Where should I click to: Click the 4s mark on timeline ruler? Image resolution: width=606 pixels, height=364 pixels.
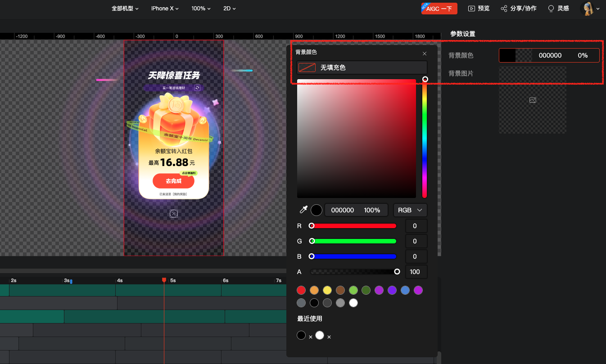(120, 280)
